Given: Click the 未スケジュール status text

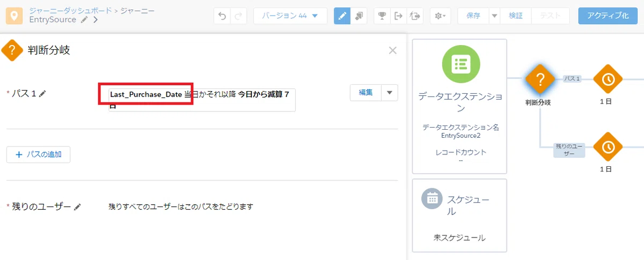Looking at the screenshot, I should tap(460, 237).
